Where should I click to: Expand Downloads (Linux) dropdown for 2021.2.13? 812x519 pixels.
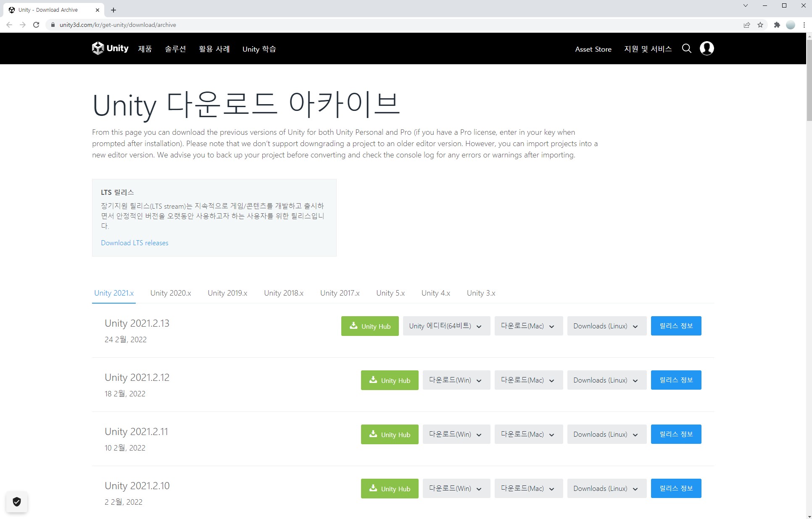tap(607, 326)
